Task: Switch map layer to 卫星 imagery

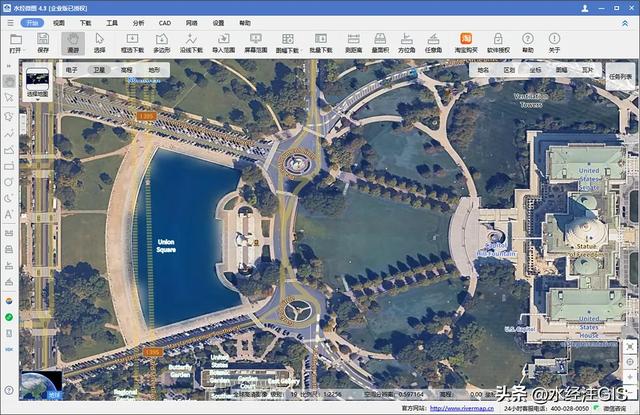Action: pyautogui.click(x=99, y=71)
